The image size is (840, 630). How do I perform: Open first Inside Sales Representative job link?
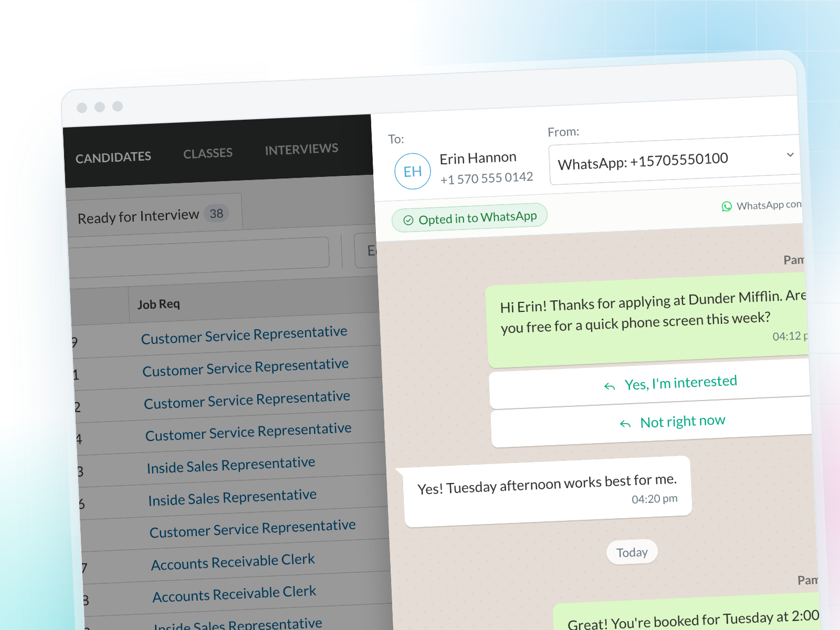pyautogui.click(x=231, y=465)
